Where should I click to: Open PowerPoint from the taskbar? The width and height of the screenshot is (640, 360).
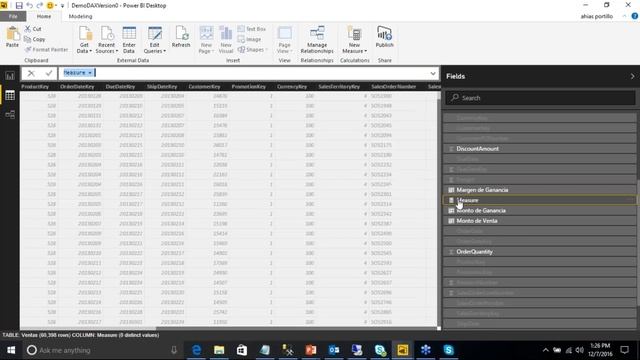coord(311,350)
